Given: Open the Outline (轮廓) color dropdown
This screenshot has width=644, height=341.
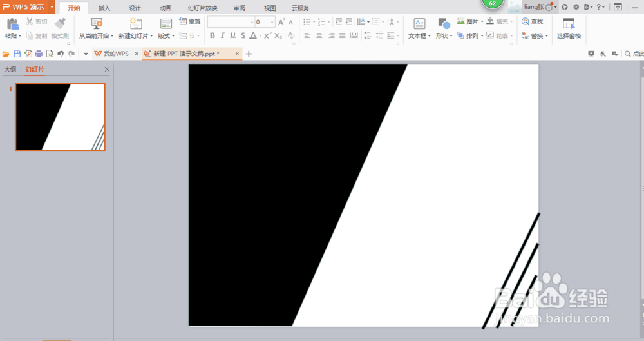Looking at the screenshot, I should (500, 36).
